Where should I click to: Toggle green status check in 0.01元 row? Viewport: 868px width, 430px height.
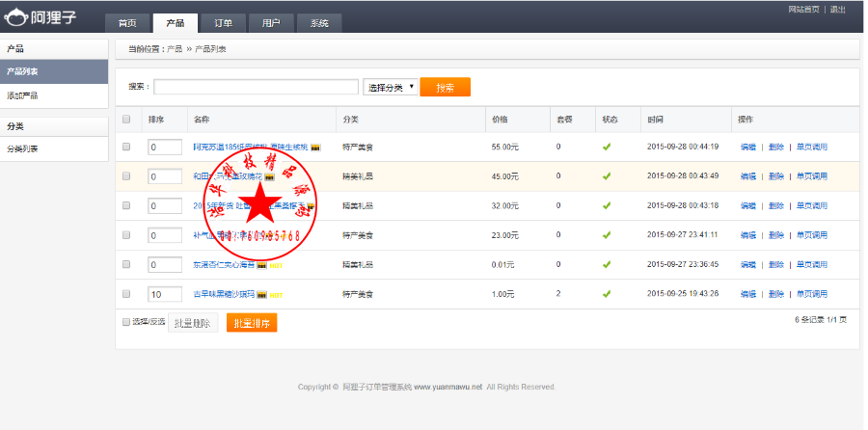tap(607, 264)
